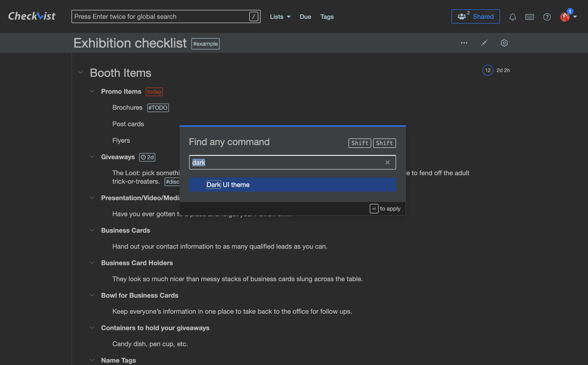The height and width of the screenshot is (365, 588).
Task: Click the 12 items counter circle
Action: point(488,70)
